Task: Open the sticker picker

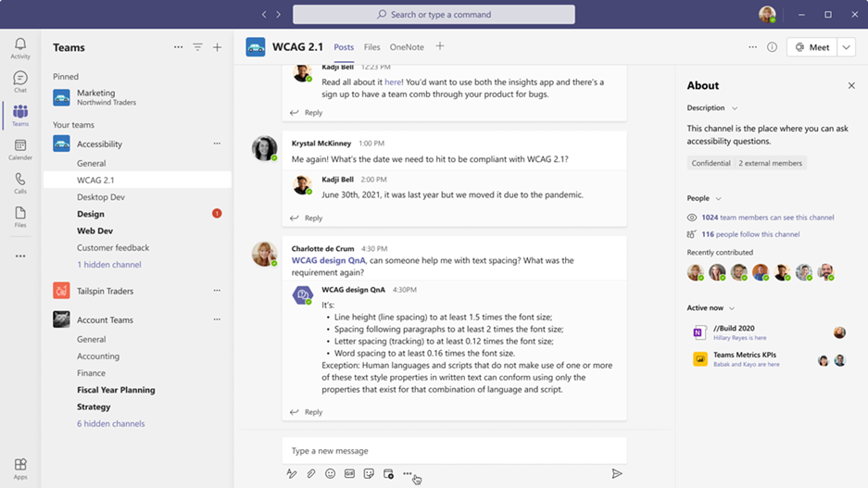Action: tap(369, 473)
